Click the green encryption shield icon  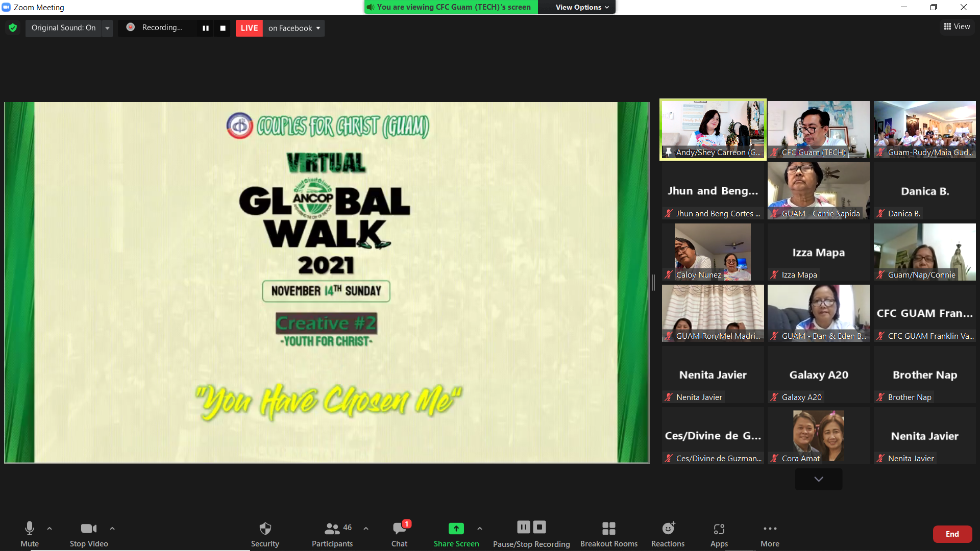click(x=13, y=28)
